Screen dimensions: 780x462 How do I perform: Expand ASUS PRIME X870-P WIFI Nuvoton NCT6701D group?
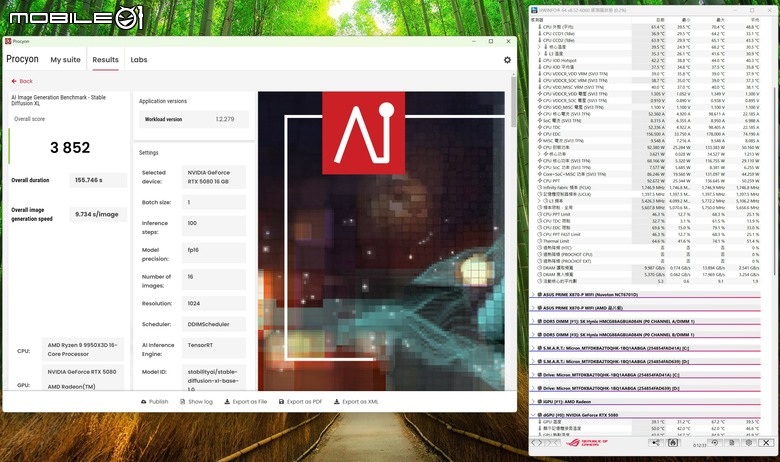pos(533,294)
